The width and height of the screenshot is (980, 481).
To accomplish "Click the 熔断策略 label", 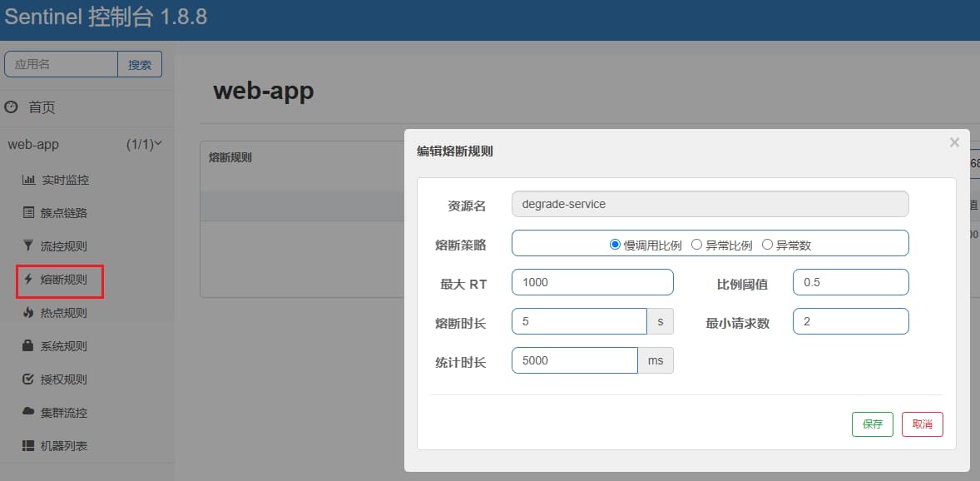I will click(461, 245).
